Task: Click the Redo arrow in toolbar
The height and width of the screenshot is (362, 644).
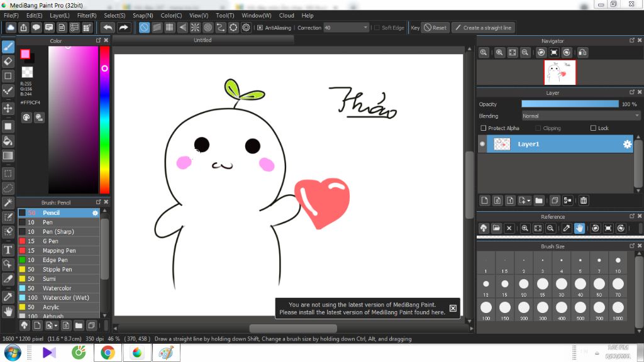Action: (x=123, y=28)
